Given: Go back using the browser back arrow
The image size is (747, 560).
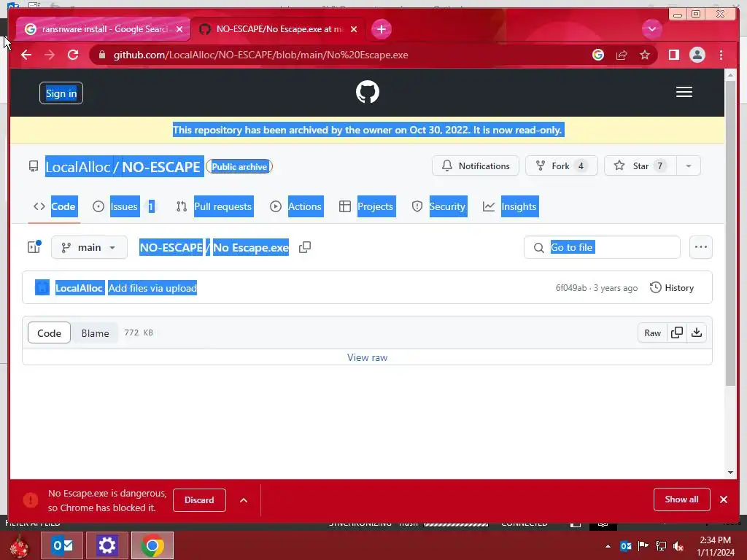Looking at the screenshot, I should [x=26, y=55].
